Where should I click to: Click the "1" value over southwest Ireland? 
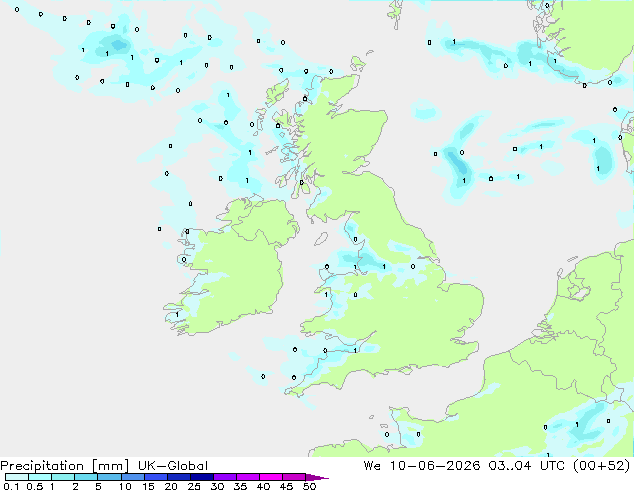177,315
